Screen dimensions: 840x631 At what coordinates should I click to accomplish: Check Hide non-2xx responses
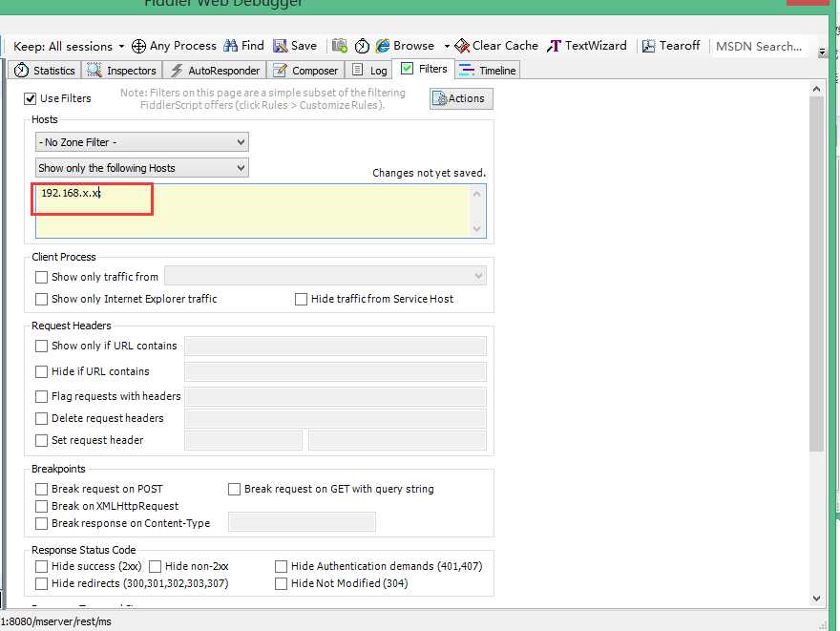pos(155,566)
